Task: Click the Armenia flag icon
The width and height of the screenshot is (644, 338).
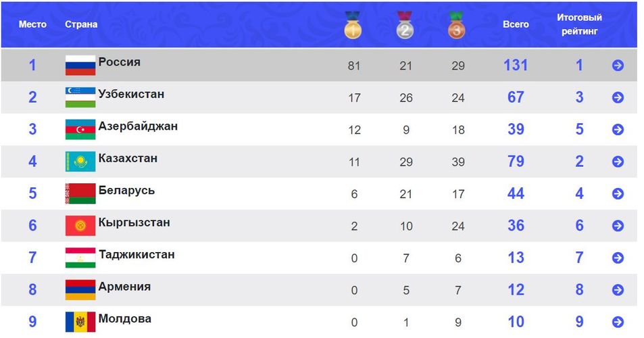Action: tap(80, 290)
